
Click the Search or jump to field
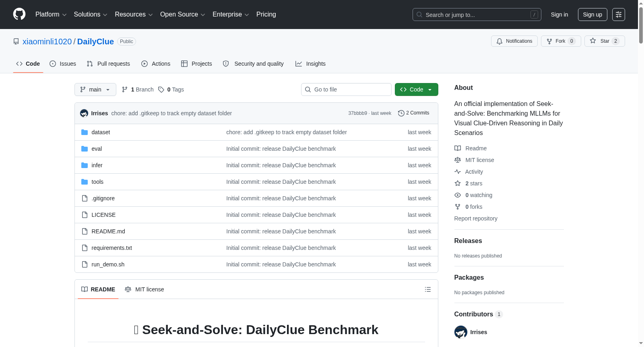click(477, 15)
